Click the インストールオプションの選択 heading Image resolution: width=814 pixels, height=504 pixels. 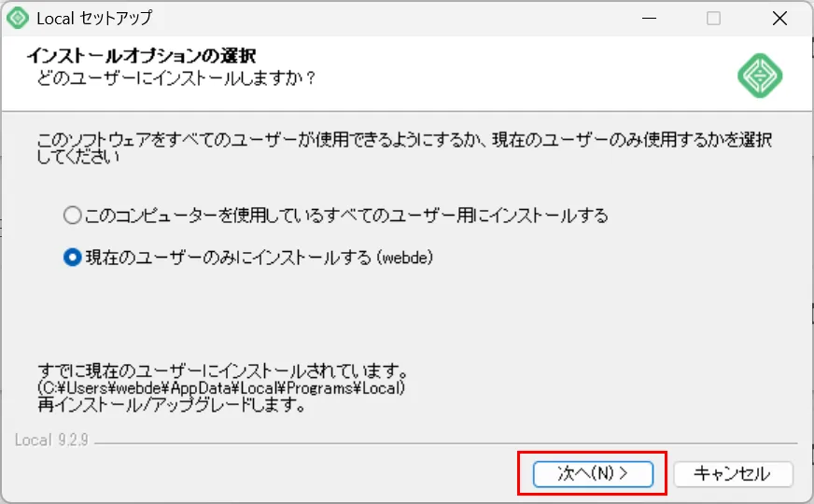pyautogui.click(x=141, y=56)
